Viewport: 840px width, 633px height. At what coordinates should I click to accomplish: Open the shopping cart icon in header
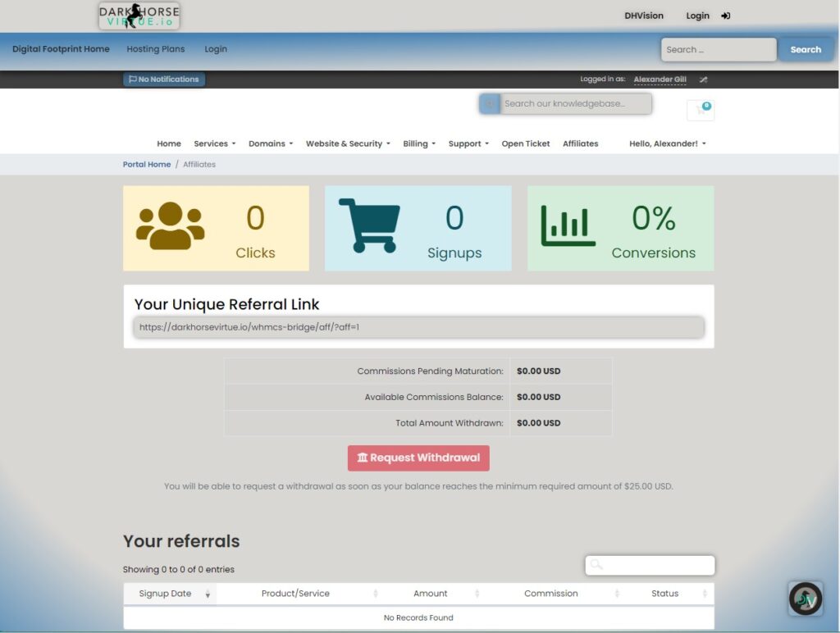pyautogui.click(x=701, y=110)
